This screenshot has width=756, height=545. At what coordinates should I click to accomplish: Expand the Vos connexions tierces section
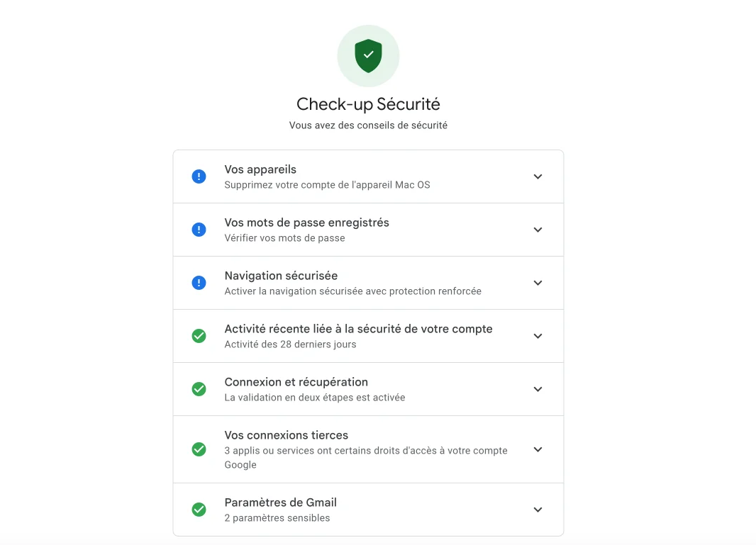538,449
